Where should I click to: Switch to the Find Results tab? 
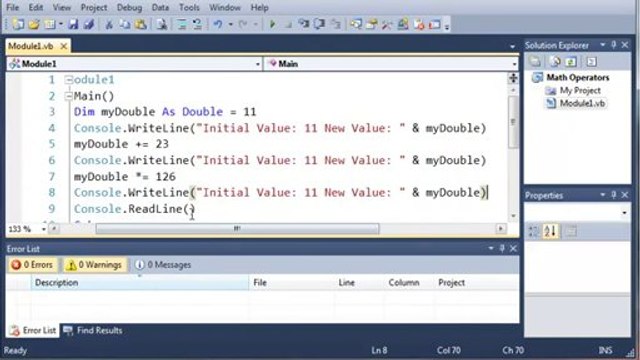pyautogui.click(x=93, y=330)
